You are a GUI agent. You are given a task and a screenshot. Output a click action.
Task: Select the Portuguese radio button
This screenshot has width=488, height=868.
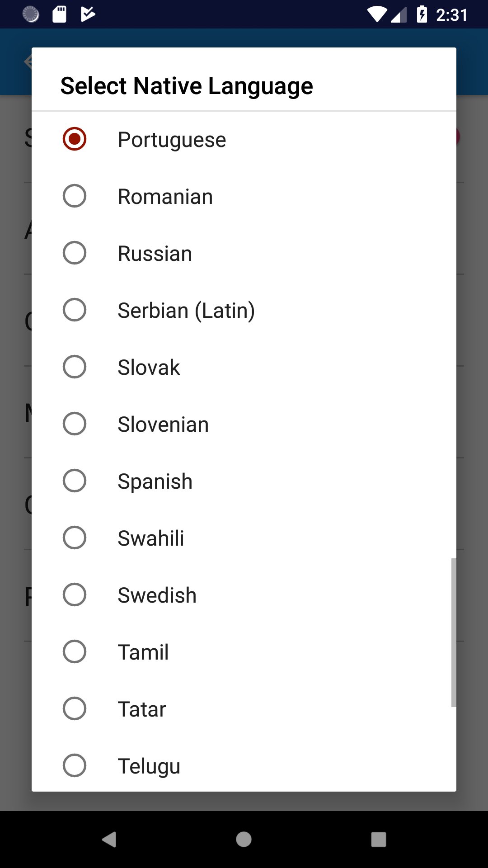[75, 139]
